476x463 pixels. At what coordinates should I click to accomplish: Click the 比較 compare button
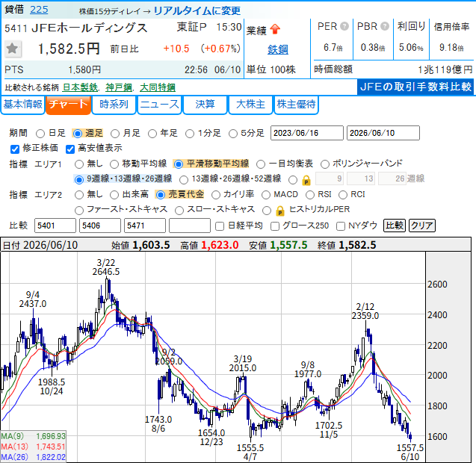click(x=395, y=226)
